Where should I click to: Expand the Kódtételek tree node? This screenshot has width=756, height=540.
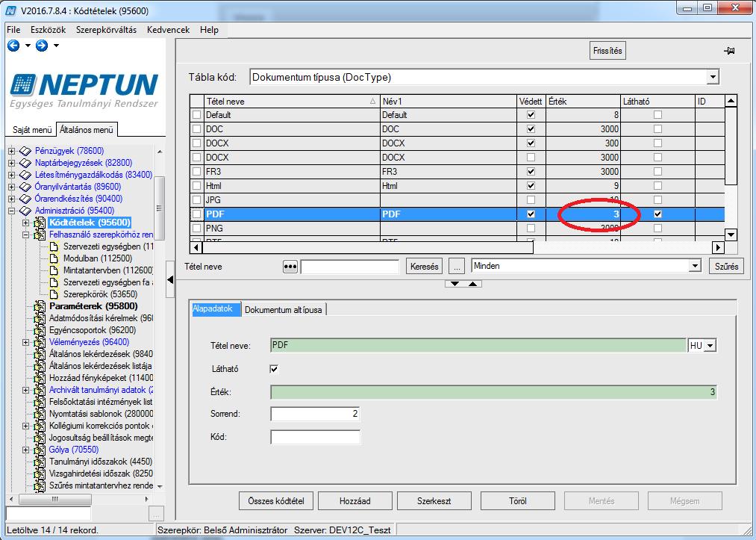26,223
